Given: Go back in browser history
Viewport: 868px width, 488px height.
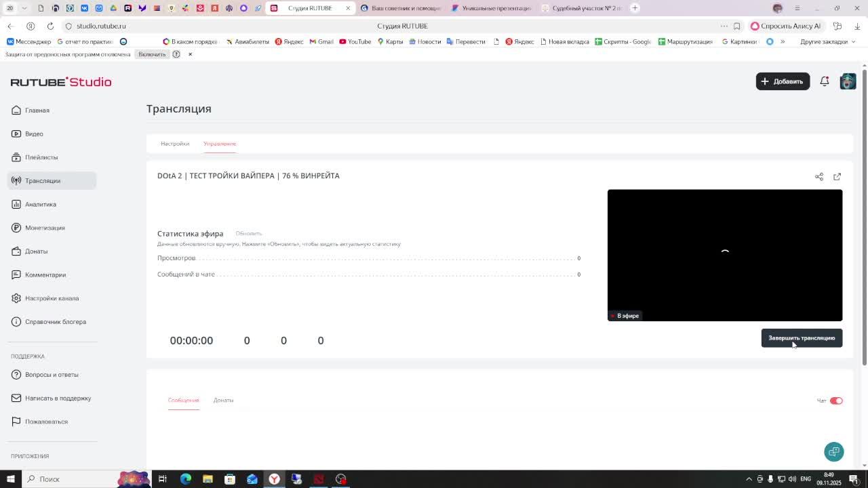Looking at the screenshot, I should tap(10, 26).
